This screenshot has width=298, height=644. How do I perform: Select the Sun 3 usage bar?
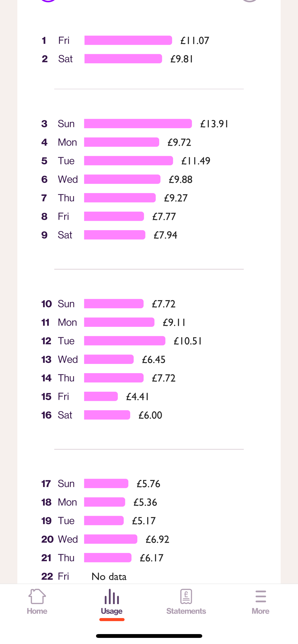pyautogui.click(x=138, y=124)
